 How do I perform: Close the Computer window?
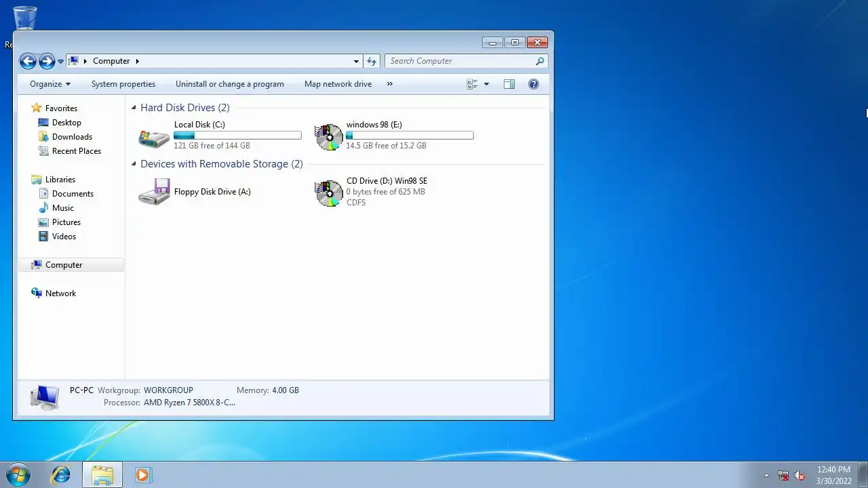(x=537, y=43)
